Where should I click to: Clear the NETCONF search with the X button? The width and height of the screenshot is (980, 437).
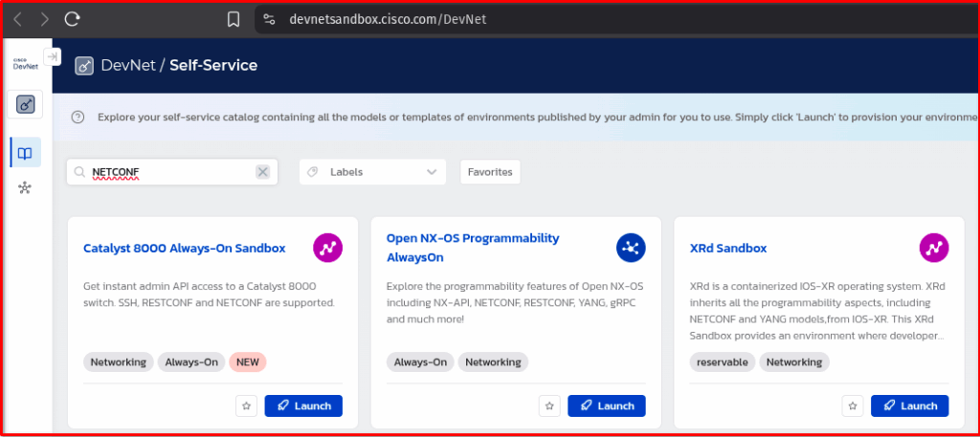pos(262,172)
